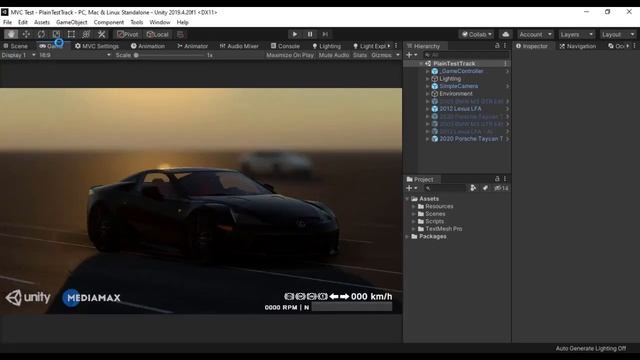This screenshot has width=640, height=360.
Task: Select the Resources folder
Action: click(x=439, y=207)
